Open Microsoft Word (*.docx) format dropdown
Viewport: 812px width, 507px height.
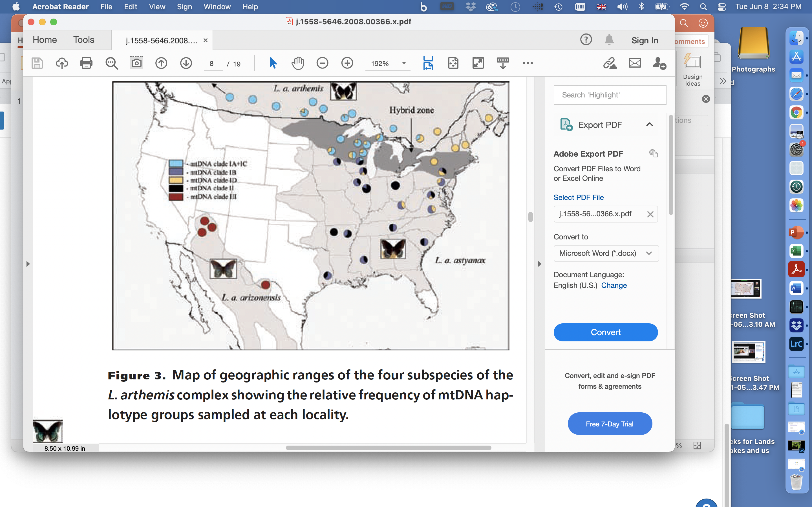(606, 253)
